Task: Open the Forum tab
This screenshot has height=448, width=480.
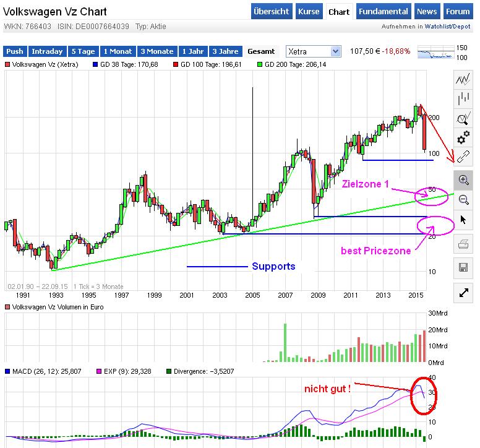Action: 458,11
